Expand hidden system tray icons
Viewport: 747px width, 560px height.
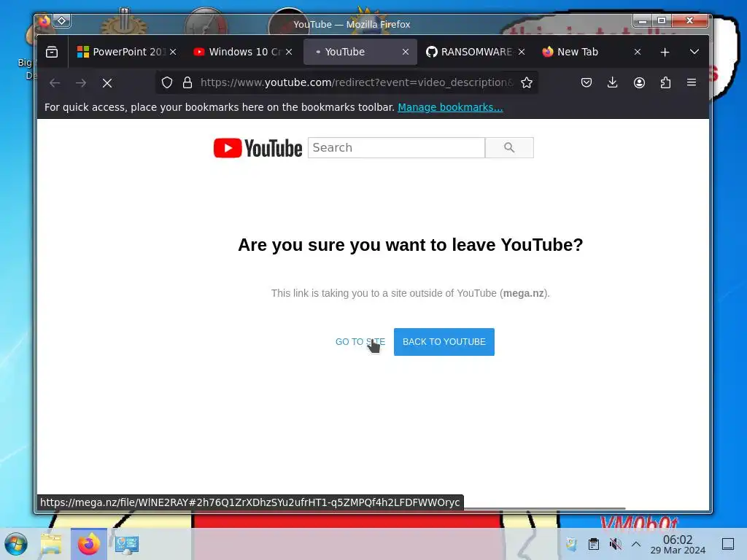[636, 544]
